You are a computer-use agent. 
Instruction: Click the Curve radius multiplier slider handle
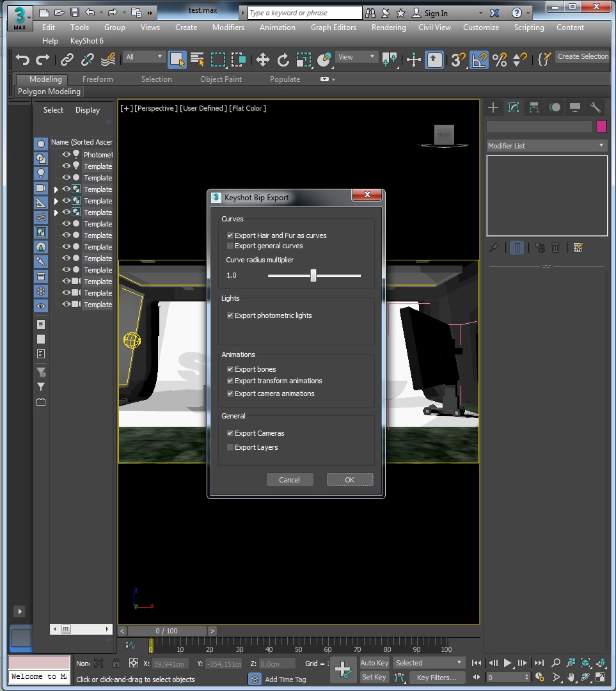313,276
